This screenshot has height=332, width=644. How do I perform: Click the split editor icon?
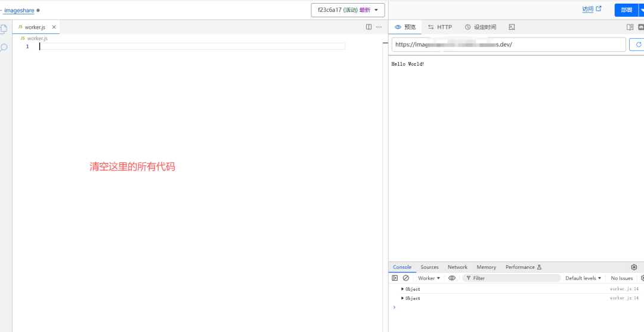[369, 27]
